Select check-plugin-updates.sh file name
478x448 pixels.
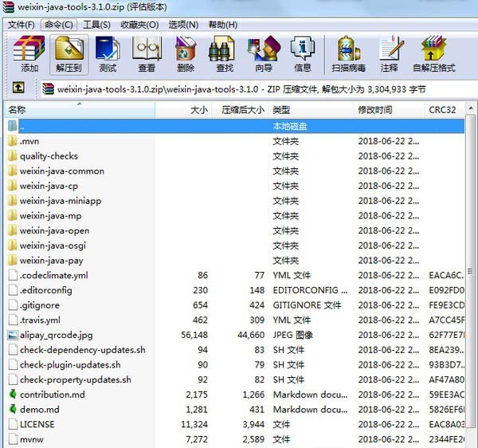(70, 364)
